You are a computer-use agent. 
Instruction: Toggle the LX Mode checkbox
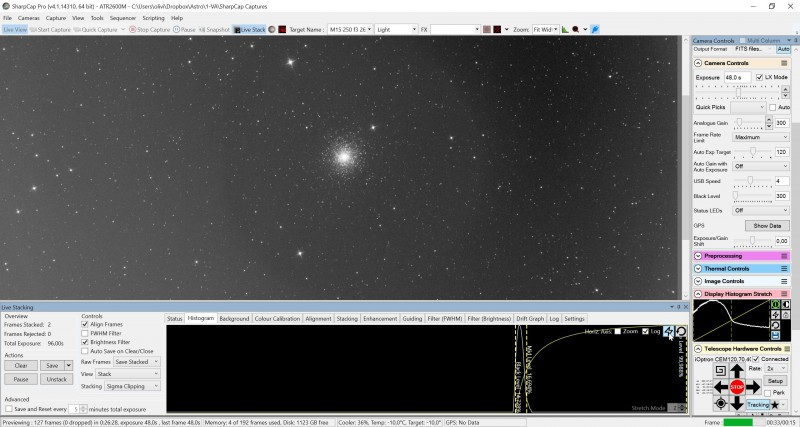[x=759, y=77]
